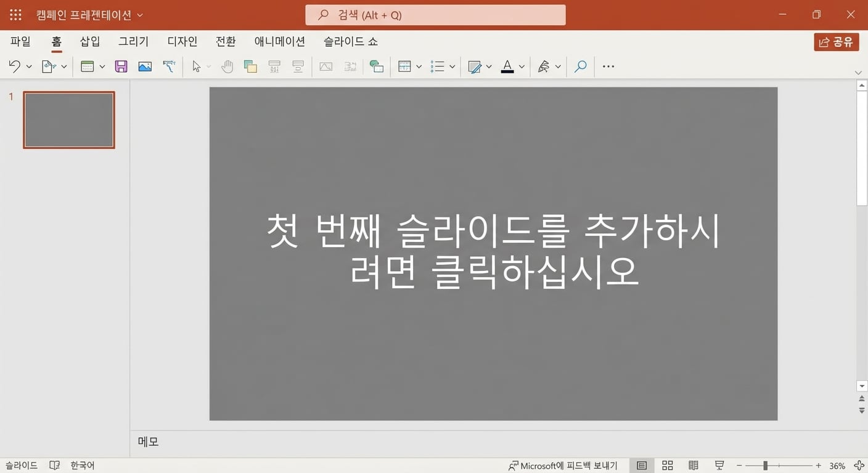
Task: Expand the new slide dropdown arrow
Action: (x=63, y=67)
